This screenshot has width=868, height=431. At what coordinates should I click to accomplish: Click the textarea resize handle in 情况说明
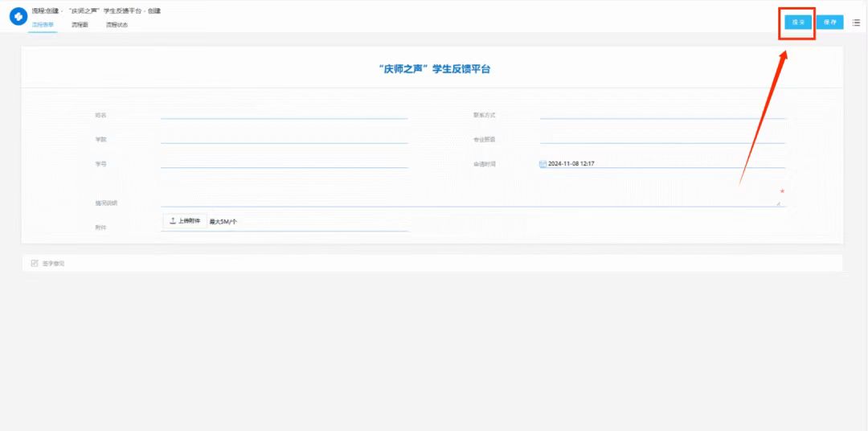click(778, 203)
